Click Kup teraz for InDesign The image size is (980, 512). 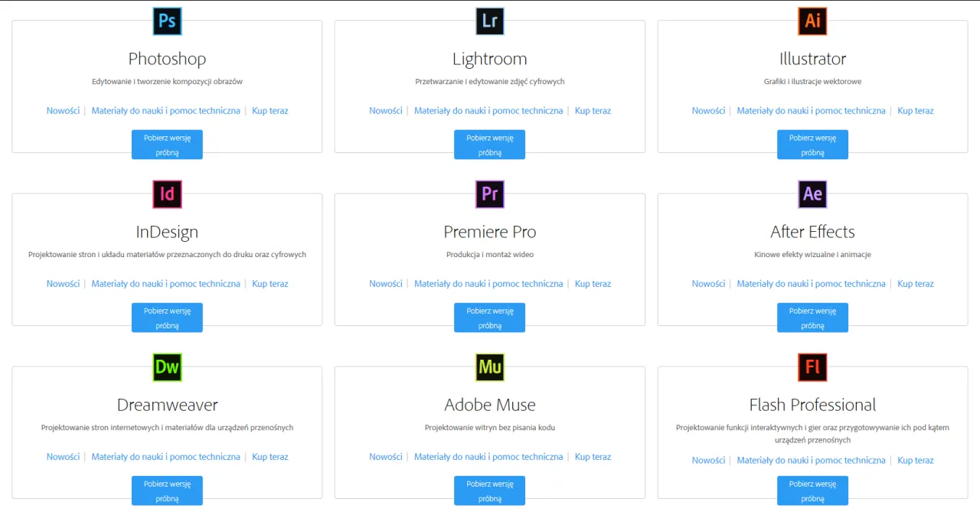coord(270,284)
